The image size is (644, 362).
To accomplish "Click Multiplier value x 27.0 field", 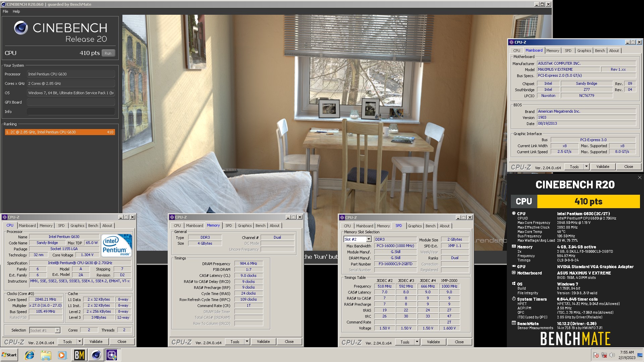I will point(46,306).
